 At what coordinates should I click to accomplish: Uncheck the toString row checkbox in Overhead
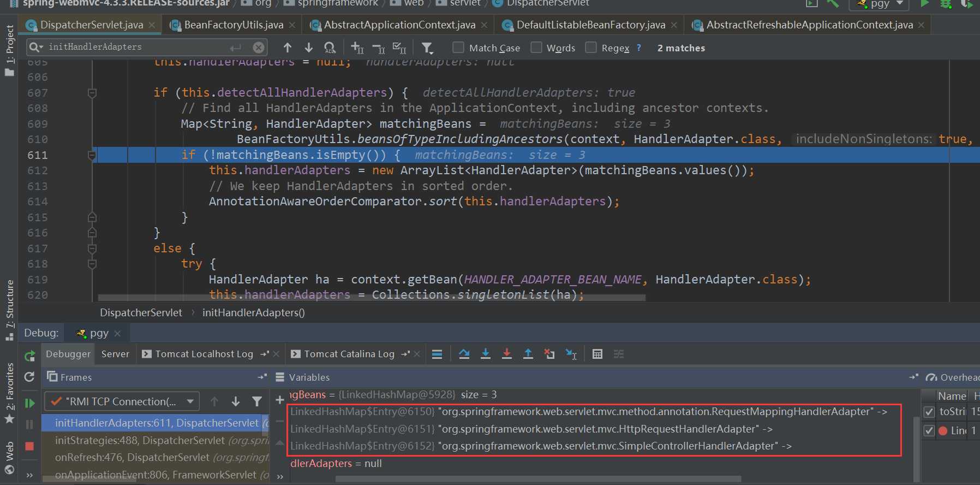929,412
